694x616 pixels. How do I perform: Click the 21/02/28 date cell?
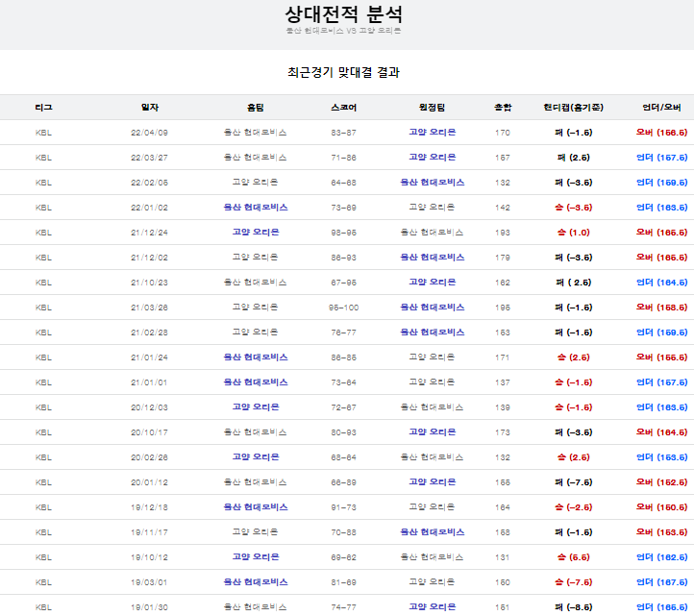[x=150, y=333]
